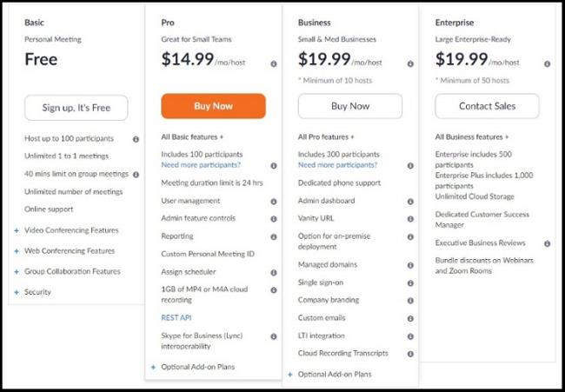Expand Optional Add-on Plans under Pro
Image resolution: width=565 pixels, height=392 pixels.
[197, 367]
